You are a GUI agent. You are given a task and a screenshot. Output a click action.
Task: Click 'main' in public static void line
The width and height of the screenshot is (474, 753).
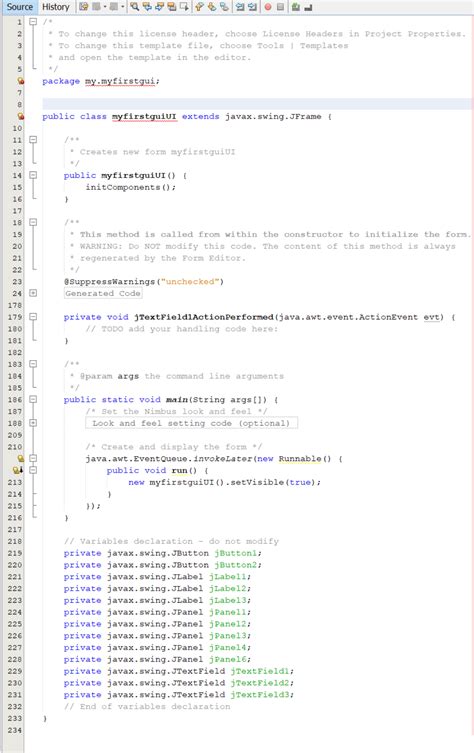(x=176, y=400)
